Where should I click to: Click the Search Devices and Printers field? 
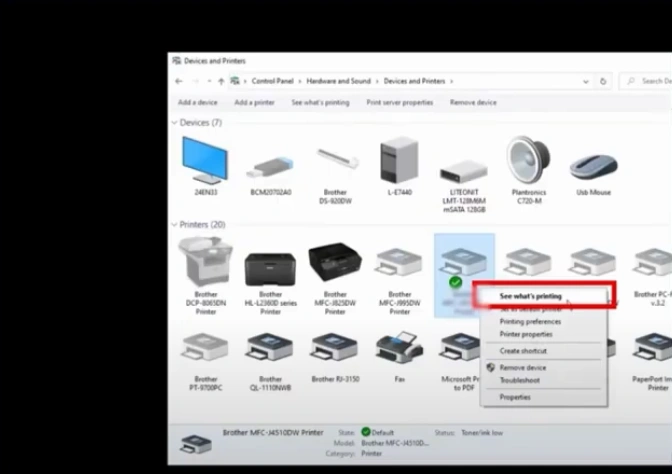coord(648,81)
